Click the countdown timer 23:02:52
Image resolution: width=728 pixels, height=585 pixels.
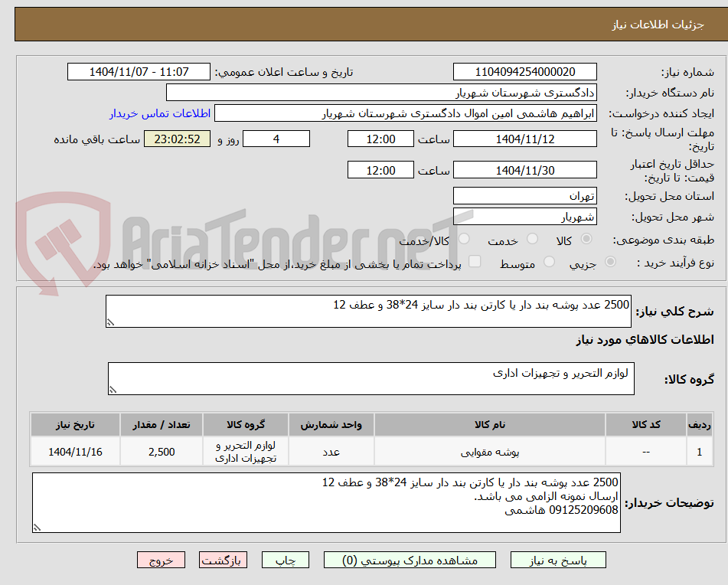(177, 139)
